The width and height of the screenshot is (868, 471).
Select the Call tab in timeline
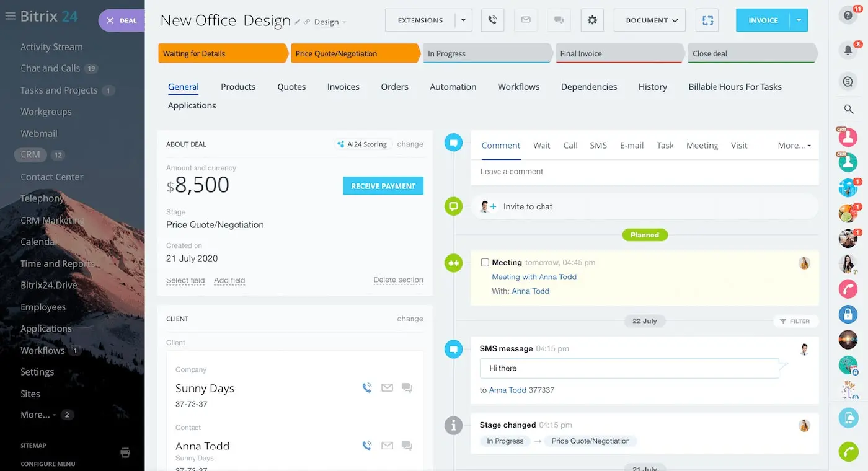570,146
